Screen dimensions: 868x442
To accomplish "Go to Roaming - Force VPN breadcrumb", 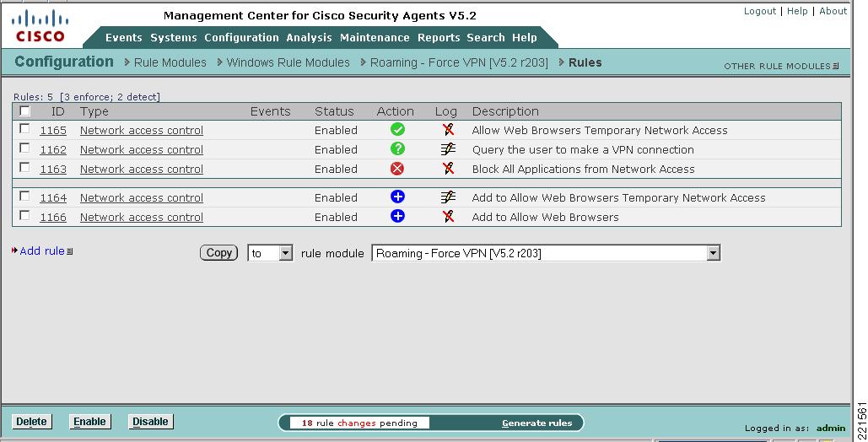I will [x=459, y=62].
